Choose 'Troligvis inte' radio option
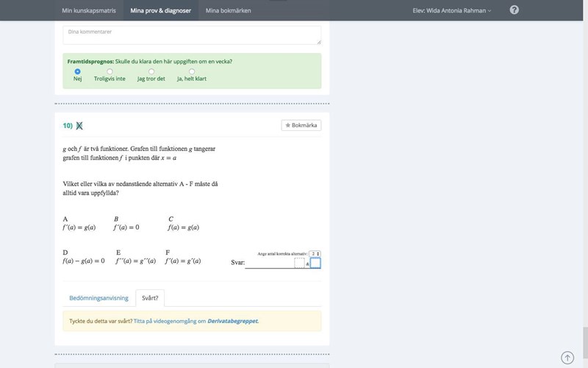This screenshot has height=368, width=588. pos(110,71)
